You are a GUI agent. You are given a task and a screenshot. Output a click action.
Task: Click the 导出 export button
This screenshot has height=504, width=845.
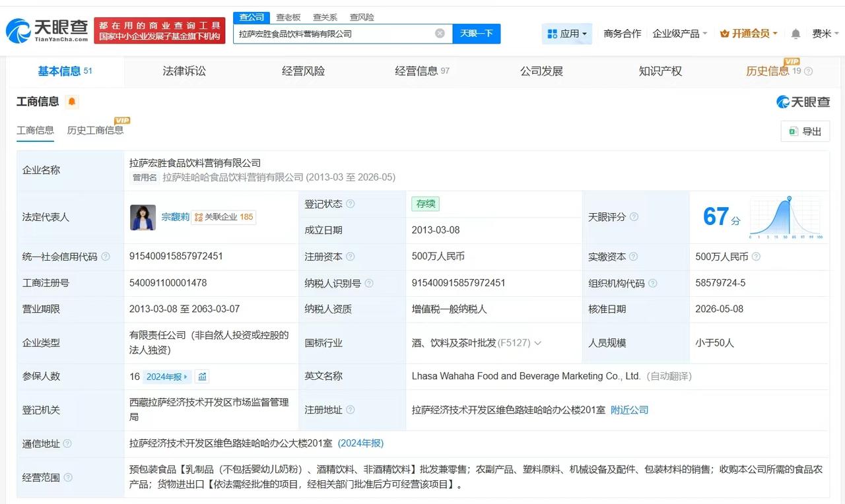805,131
